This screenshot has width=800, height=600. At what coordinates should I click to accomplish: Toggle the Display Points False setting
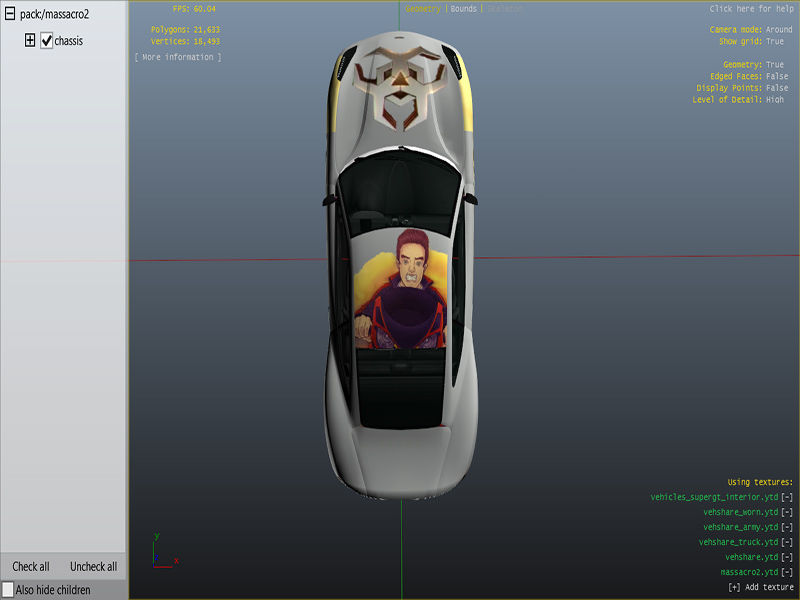point(777,88)
